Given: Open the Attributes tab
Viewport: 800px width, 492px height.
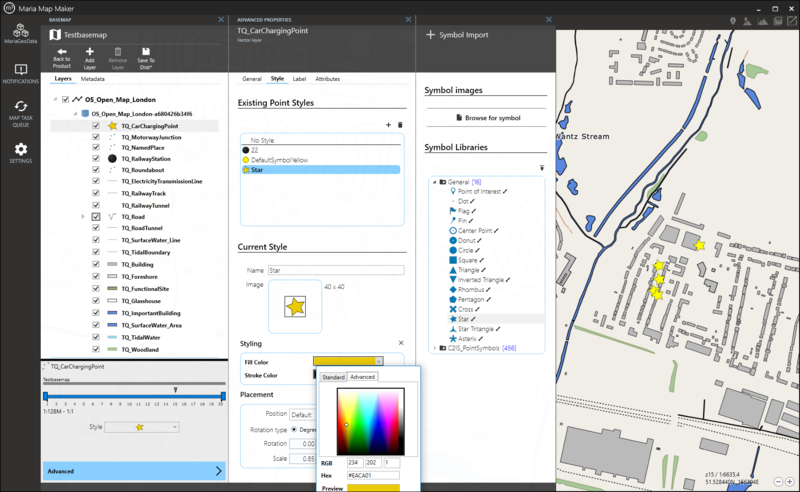Looking at the screenshot, I should 328,79.
